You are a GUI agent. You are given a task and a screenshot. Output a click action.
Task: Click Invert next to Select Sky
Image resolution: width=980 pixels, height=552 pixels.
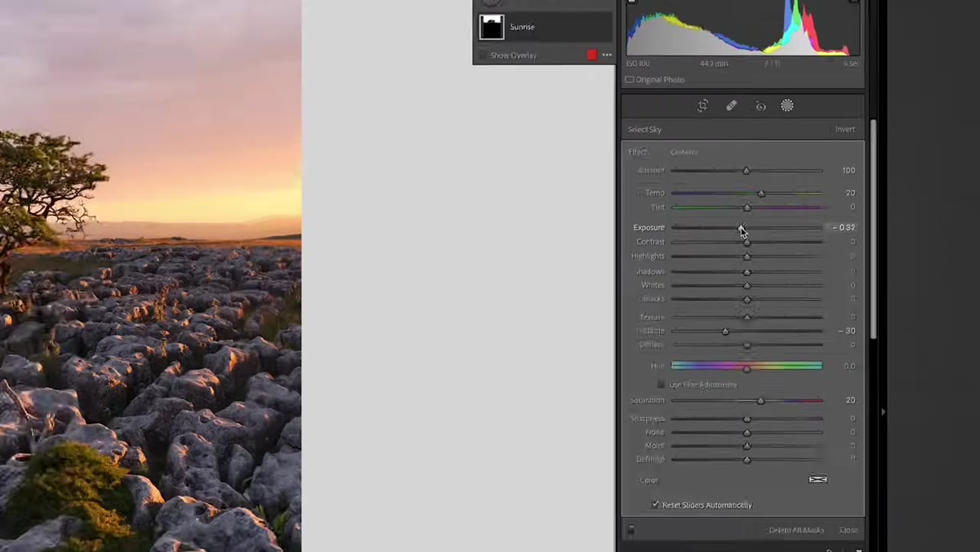point(844,129)
